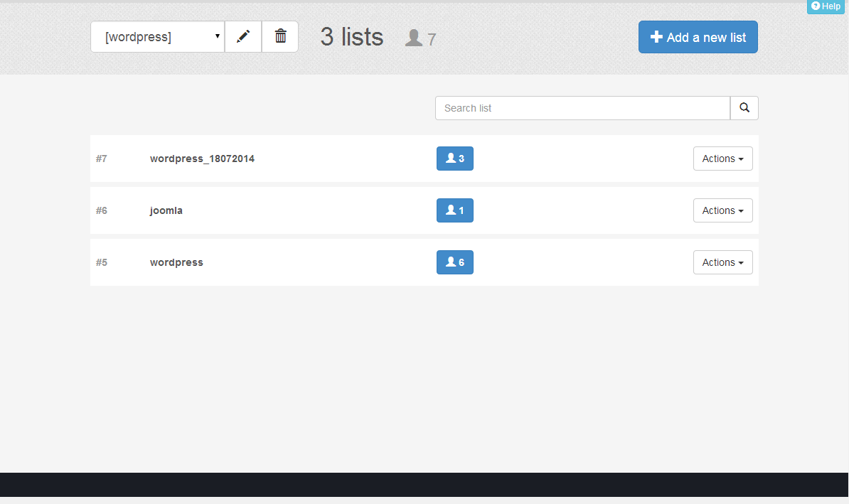Screen dimensions: 849x504
Task: Open the Help badge
Action: [x=826, y=6]
